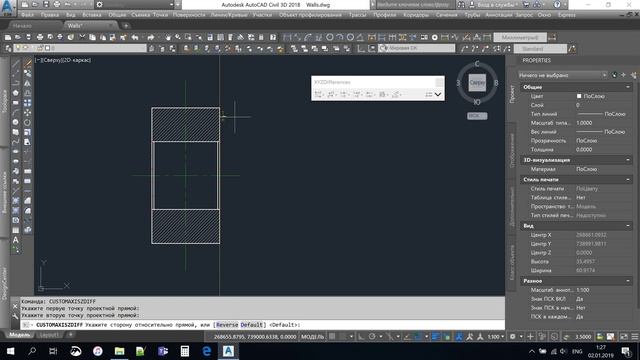Viewport: 640px width, 360px height.
Task: Open the Профили menu
Action: [x=384, y=15]
